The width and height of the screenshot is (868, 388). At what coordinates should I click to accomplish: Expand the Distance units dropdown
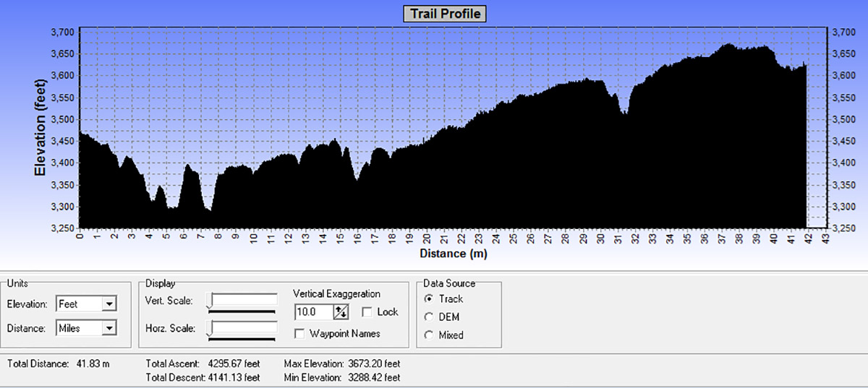109,328
